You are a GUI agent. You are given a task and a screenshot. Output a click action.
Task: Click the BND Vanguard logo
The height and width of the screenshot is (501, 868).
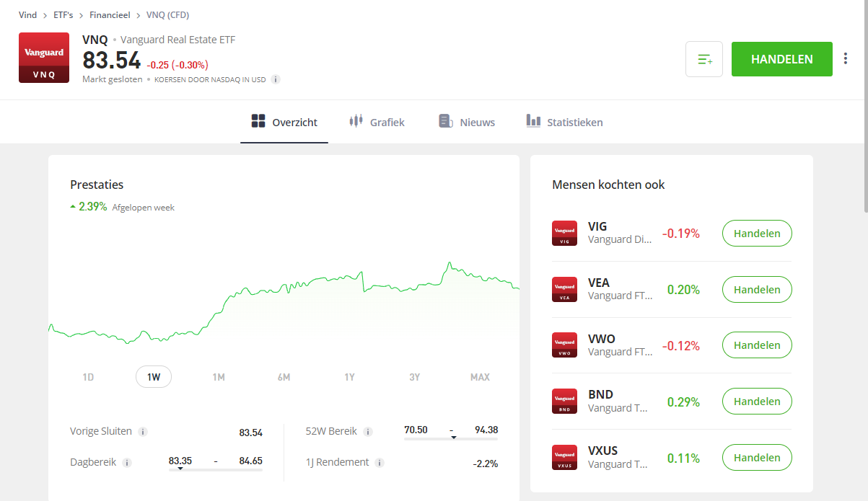564,402
